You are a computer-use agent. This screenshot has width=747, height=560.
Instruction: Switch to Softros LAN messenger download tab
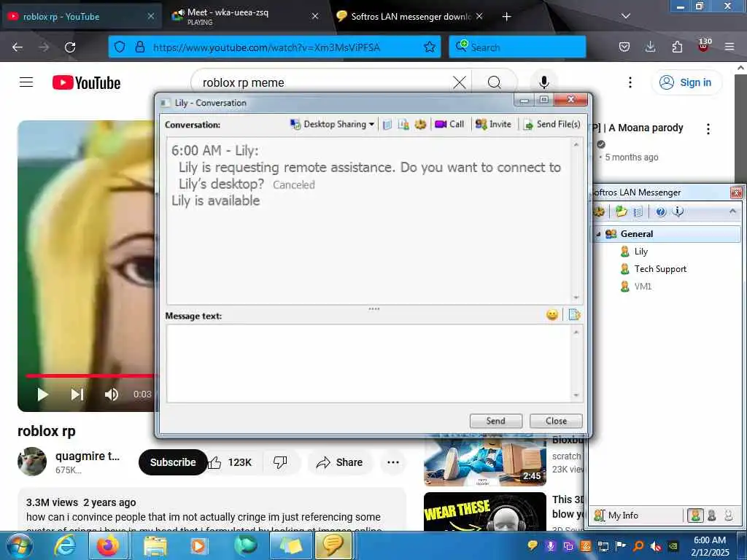410,17
